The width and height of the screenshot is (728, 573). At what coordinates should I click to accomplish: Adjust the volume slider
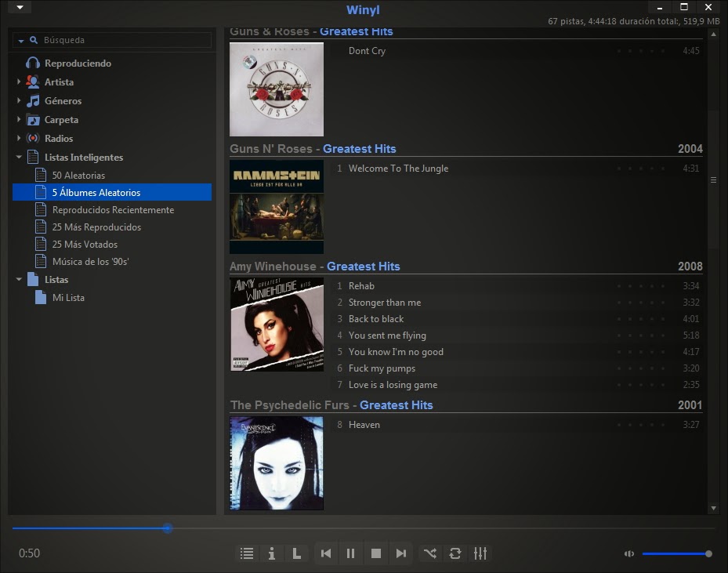pyautogui.click(x=676, y=553)
